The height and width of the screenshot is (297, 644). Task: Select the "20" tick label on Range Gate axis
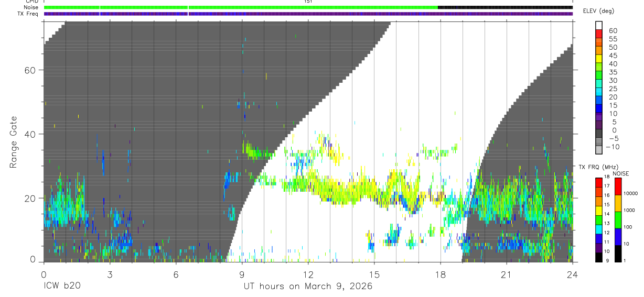pyautogui.click(x=30, y=198)
